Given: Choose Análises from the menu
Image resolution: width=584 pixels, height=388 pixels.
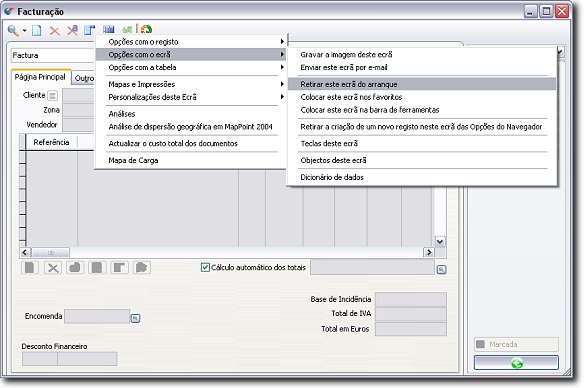Looking at the screenshot, I should point(191,114).
